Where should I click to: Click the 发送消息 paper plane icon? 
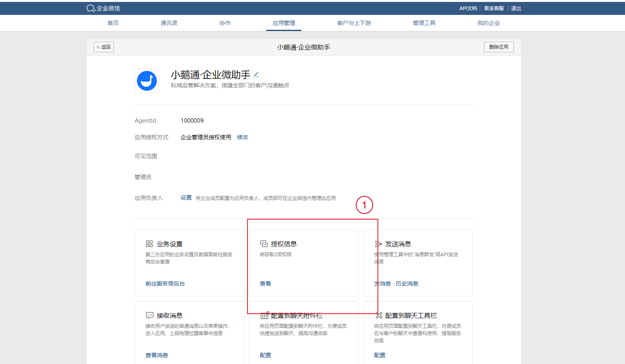pos(378,244)
